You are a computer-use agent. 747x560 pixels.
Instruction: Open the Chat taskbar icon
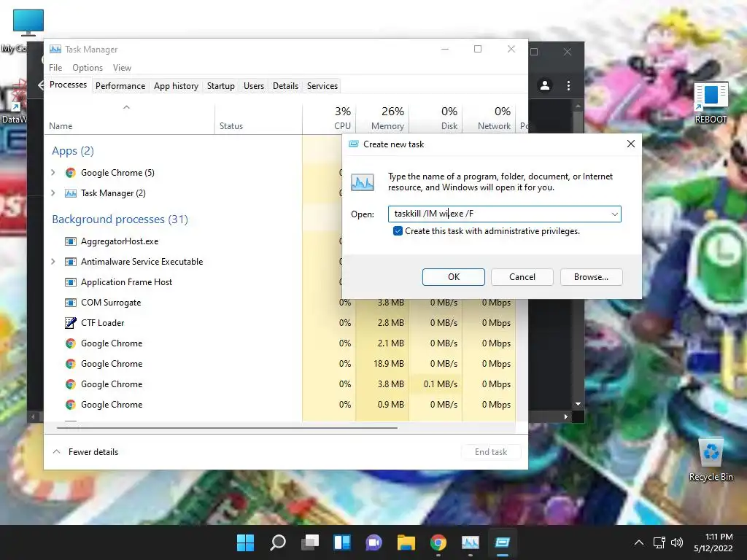click(x=374, y=542)
